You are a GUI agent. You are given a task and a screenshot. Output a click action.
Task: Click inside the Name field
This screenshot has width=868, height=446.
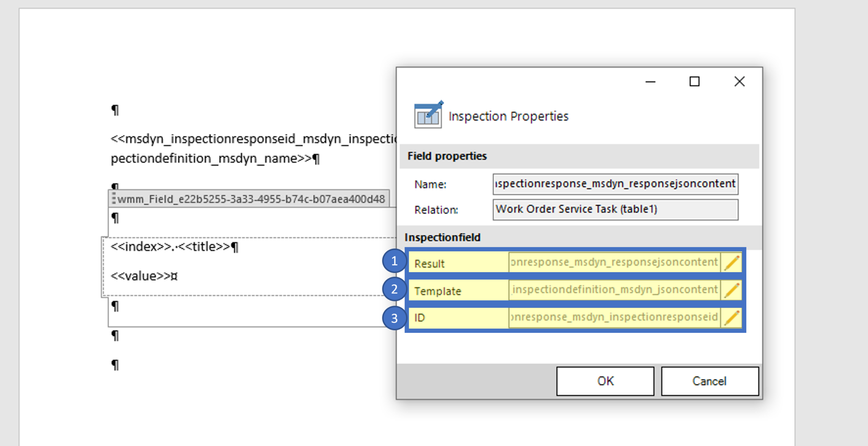click(x=615, y=184)
